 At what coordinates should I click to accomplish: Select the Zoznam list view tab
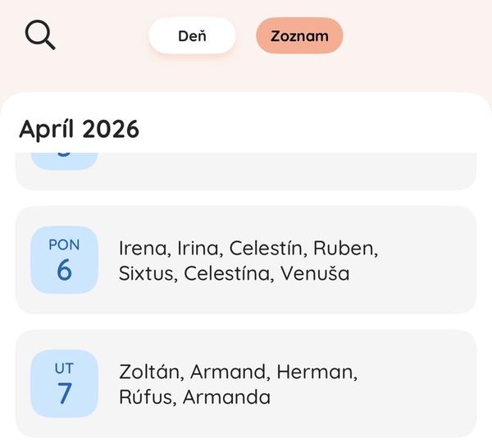[299, 36]
